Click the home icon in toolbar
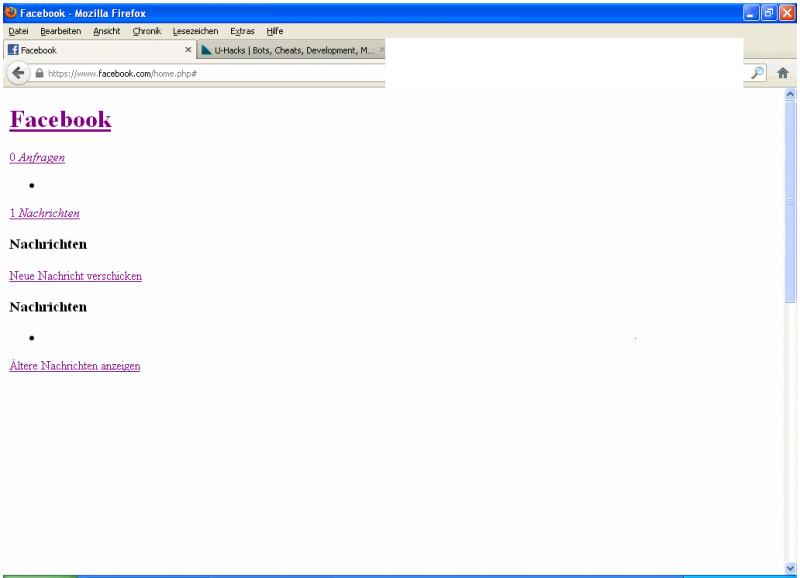 pyautogui.click(x=784, y=73)
